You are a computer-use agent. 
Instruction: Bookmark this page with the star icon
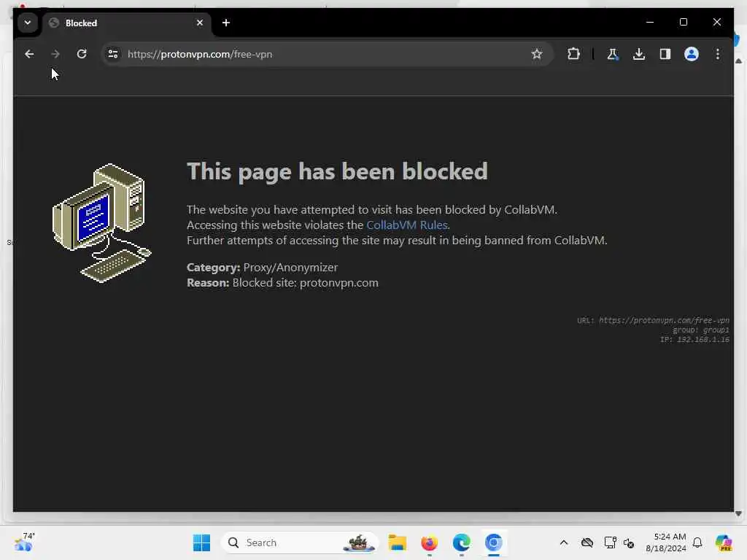[x=537, y=54]
